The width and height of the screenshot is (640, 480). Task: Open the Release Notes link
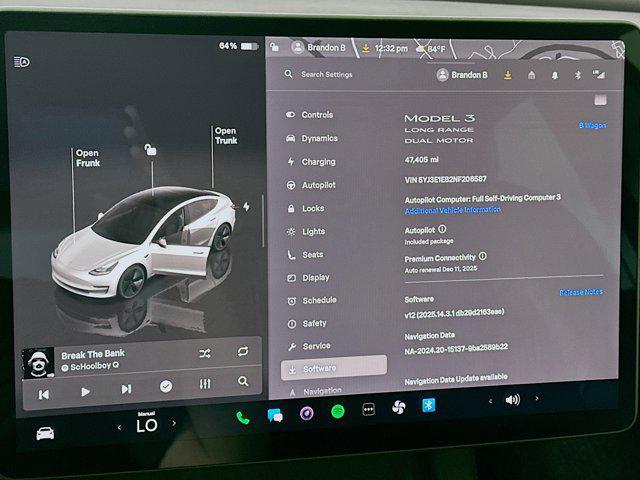coord(581,292)
